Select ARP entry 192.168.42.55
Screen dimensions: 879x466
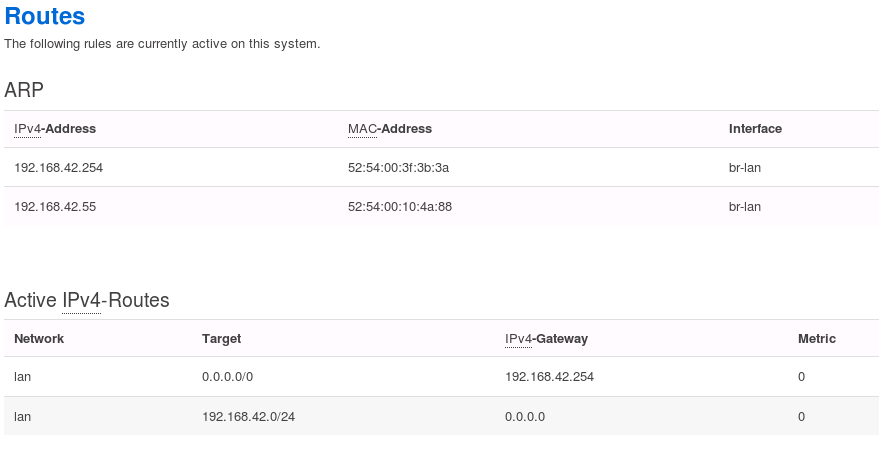(55, 206)
